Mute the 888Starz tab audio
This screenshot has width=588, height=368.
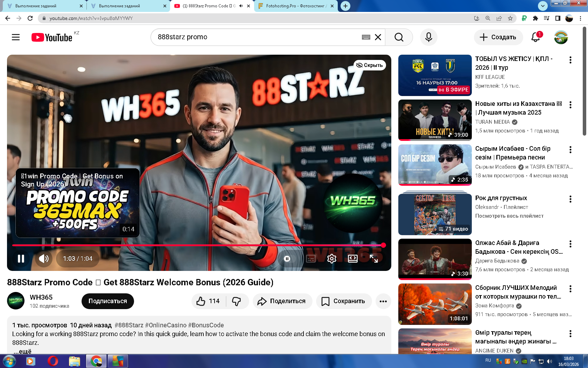(x=241, y=6)
